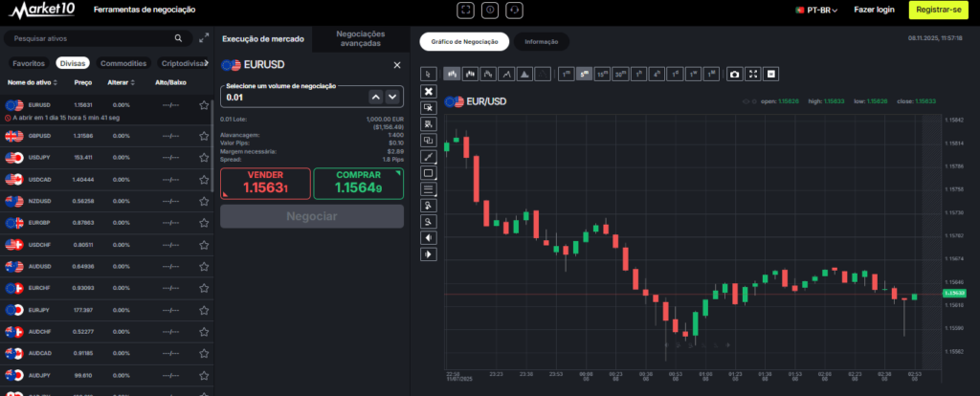This screenshot has width=980, height=396.
Task: Click the trade volume input field
Action: point(292,97)
